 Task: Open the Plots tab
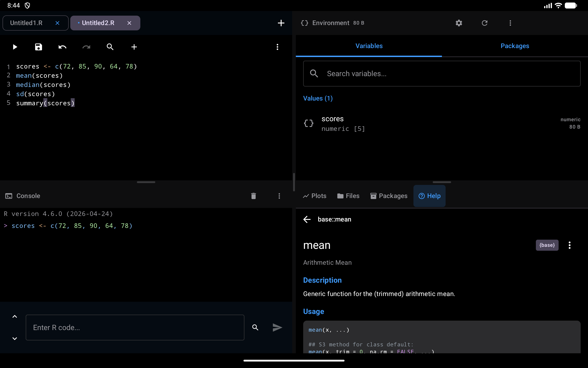point(315,196)
